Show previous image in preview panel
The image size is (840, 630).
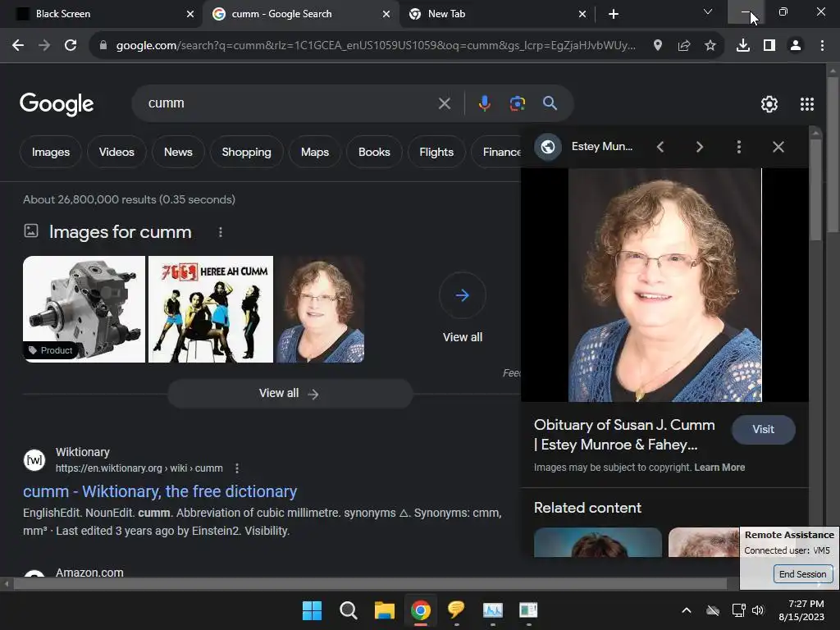point(660,147)
